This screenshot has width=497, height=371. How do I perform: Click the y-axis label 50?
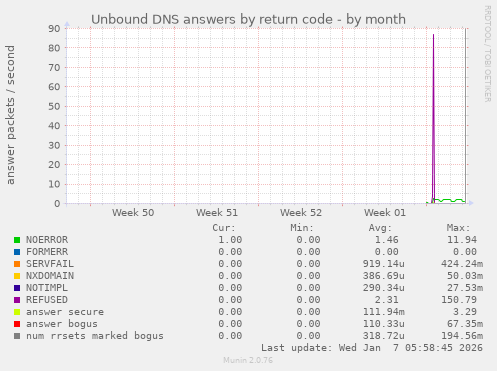(54, 106)
